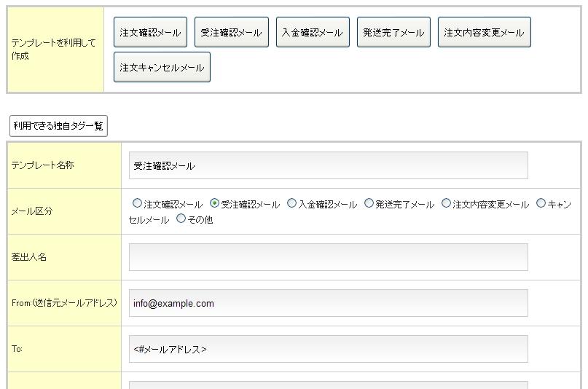Click the partially visible field below To:

click(x=328, y=385)
